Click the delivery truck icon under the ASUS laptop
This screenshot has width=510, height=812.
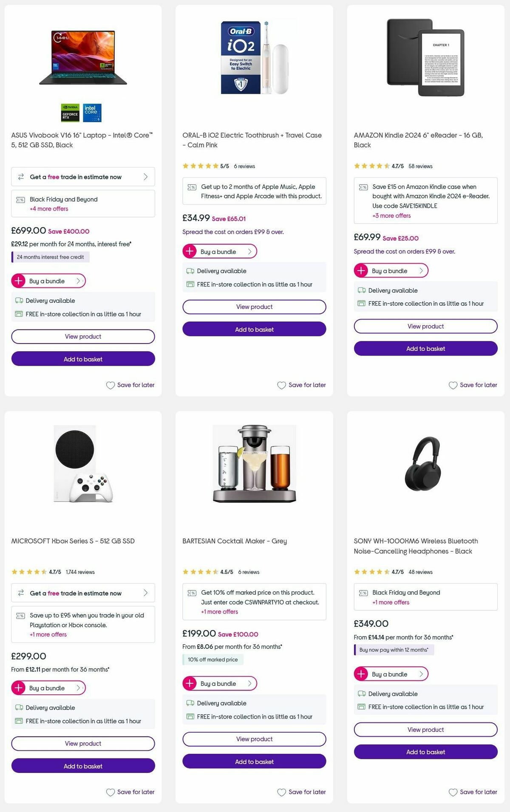(x=19, y=300)
